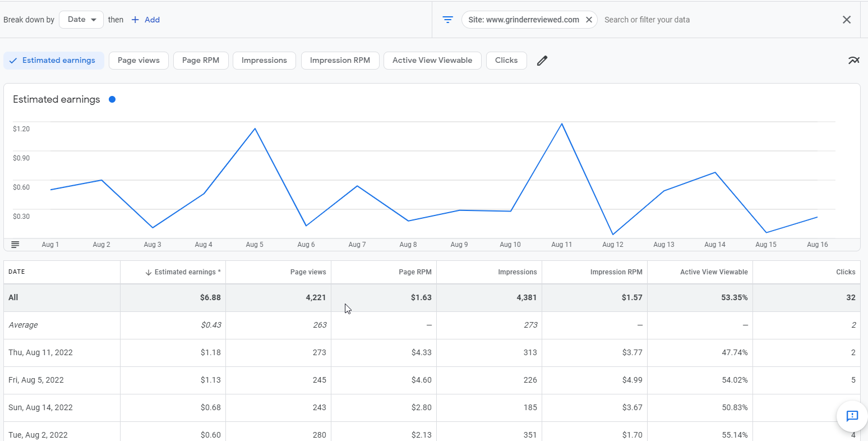This screenshot has height=441, width=868.
Task: Click the Aug 5 label on chart axis
Action: 255,245
